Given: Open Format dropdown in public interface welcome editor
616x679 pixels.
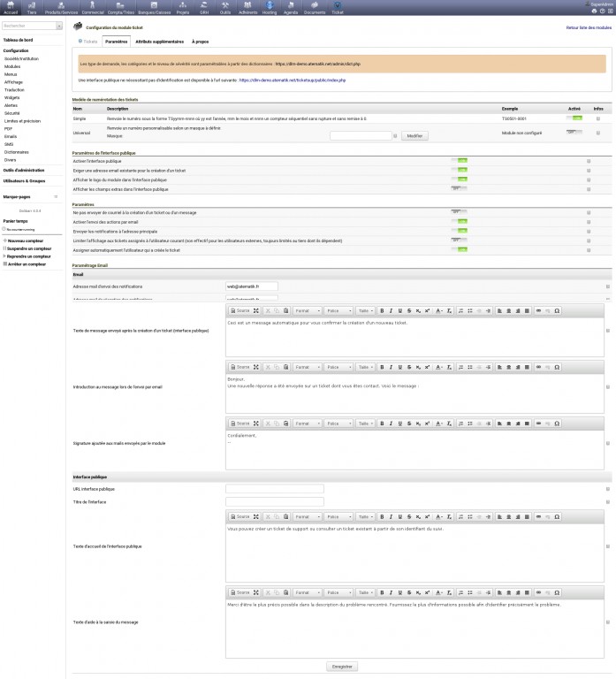Looking at the screenshot, I should point(308,516).
